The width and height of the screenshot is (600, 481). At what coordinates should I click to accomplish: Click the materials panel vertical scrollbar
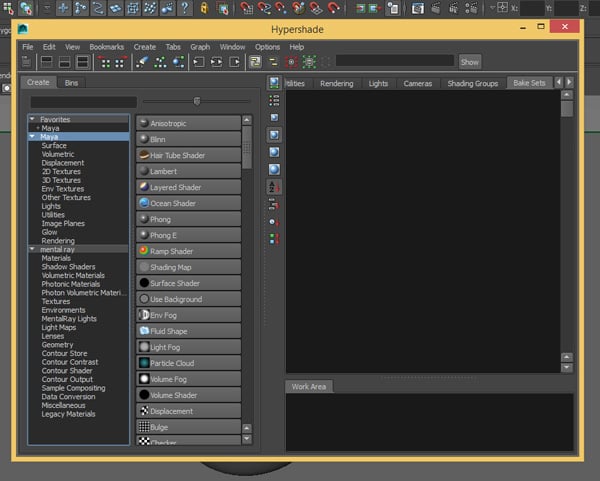click(x=566, y=109)
